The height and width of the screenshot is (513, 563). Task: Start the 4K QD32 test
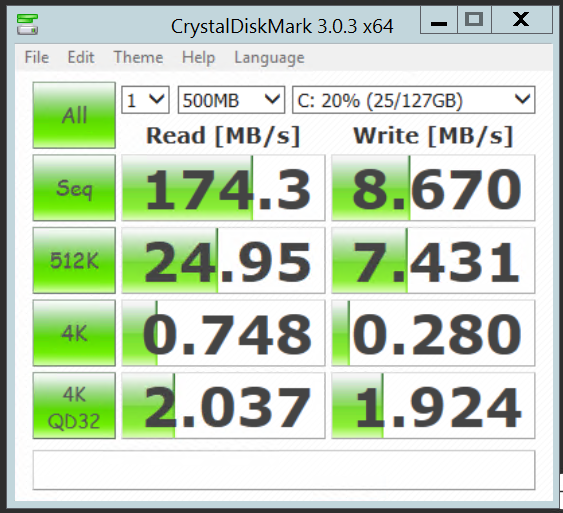click(74, 405)
